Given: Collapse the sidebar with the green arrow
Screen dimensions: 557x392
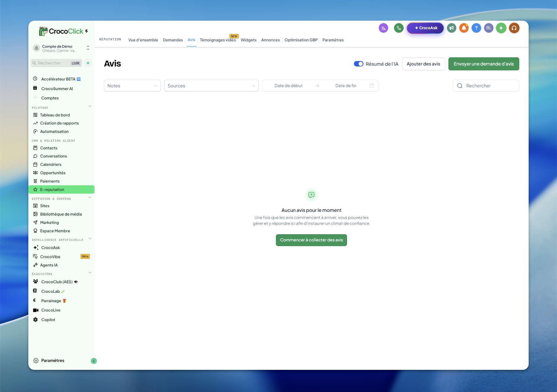Looking at the screenshot, I should [x=94, y=361].
